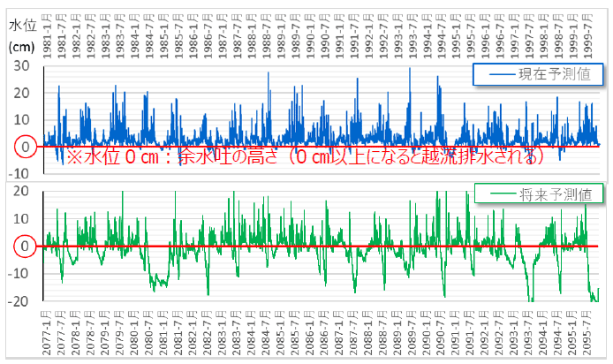Click the 30 label on the upper y-axis
The width and height of the screenshot is (613, 364).
click(23, 67)
